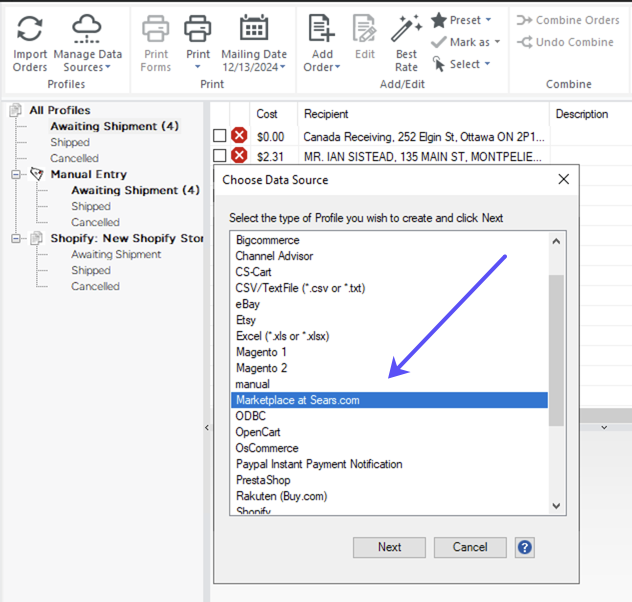Click the Mark as checkmark icon
The width and height of the screenshot is (632, 602).
[x=439, y=42]
